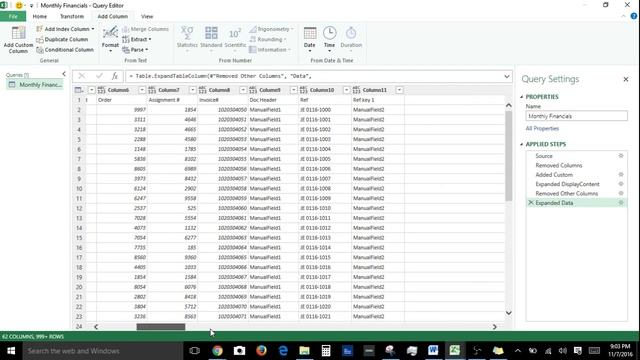This screenshot has height=360, width=640.
Task: Open Column11 filter dropdown
Action: point(400,90)
